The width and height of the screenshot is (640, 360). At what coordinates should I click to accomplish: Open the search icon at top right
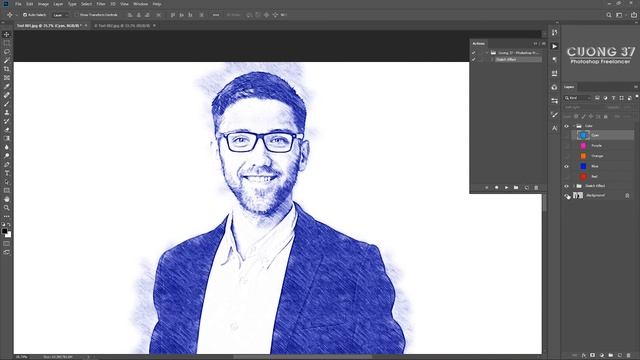pos(609,15)
